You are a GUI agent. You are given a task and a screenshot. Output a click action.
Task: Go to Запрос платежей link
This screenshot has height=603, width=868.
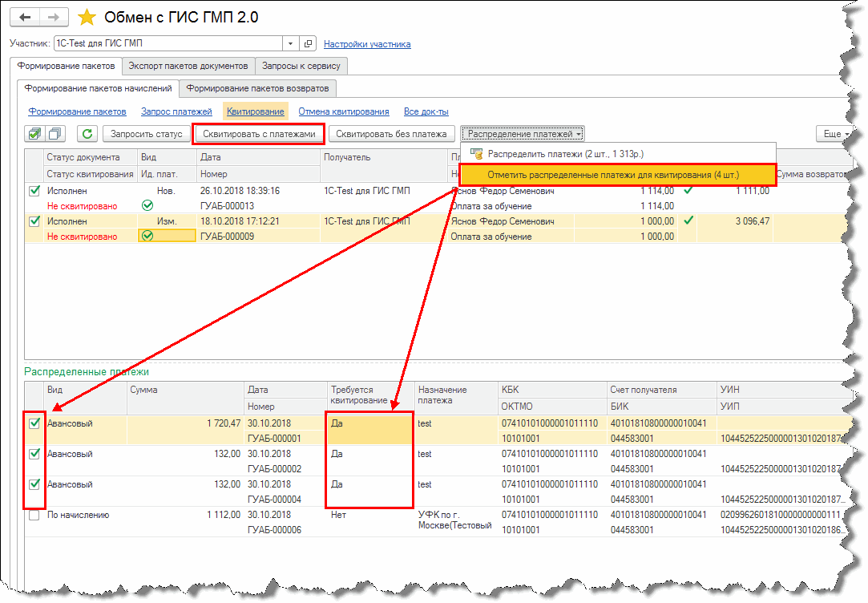click(x=176, y=111)
